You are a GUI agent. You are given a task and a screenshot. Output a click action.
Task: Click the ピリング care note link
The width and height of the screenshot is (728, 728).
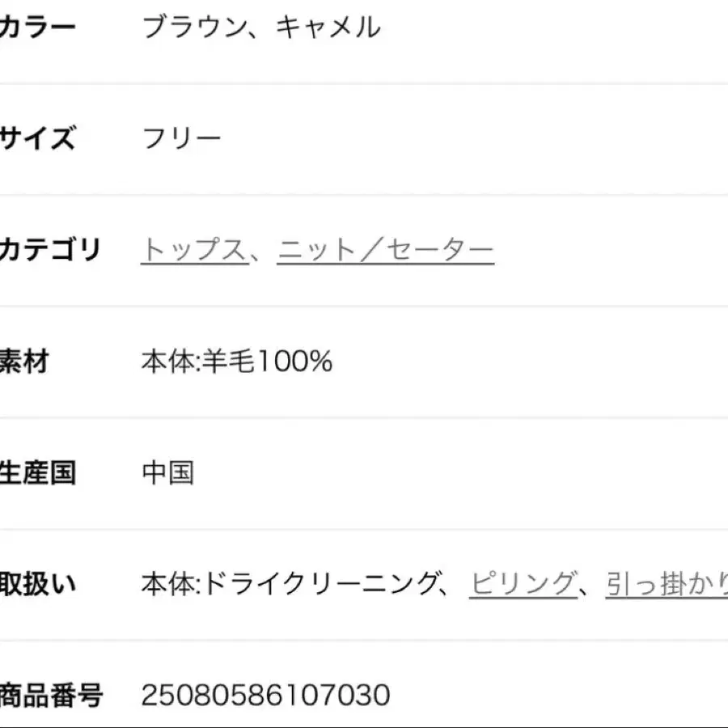click(523, 584)
